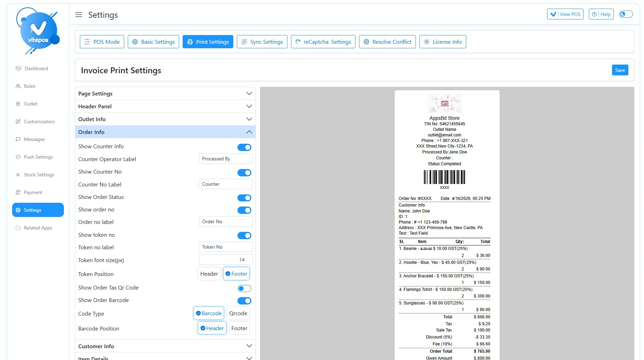Click the Help question mark icon
The image size is (644, 360).
click(x=594, y=14)
